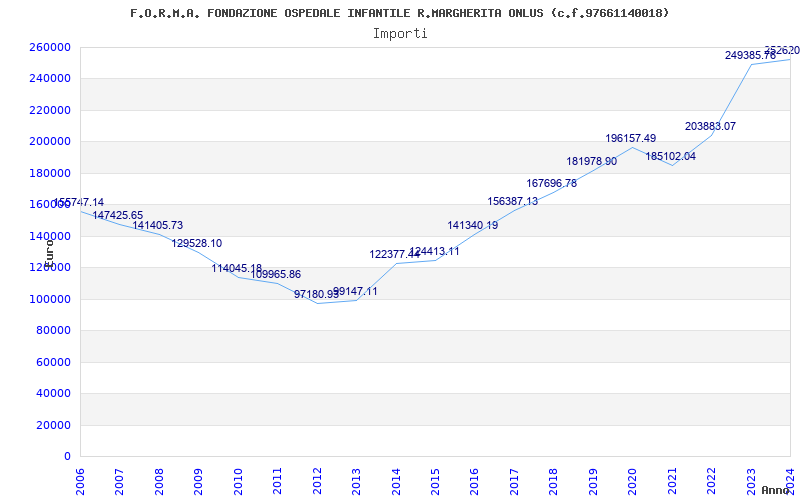
Task: Click x-axis year label 2021
Action: pos(672,481)
